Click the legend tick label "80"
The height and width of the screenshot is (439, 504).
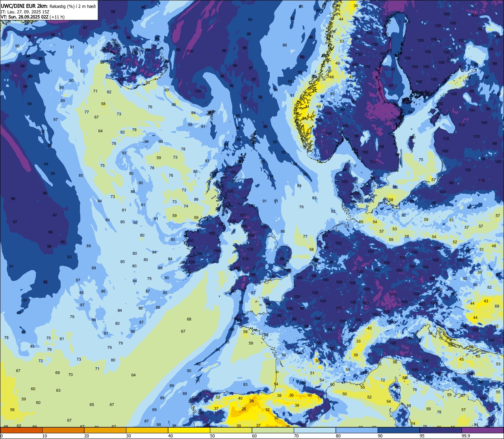tap(338, 436)
